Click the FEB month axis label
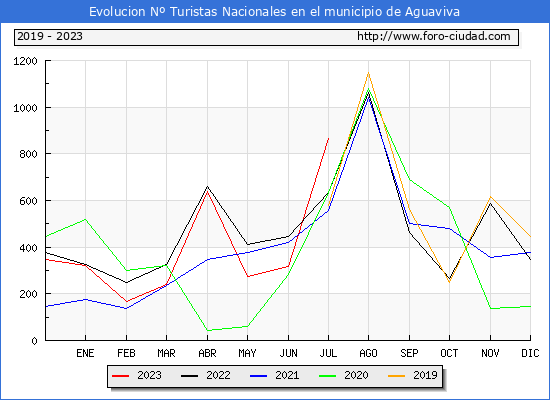 point(126,353)
